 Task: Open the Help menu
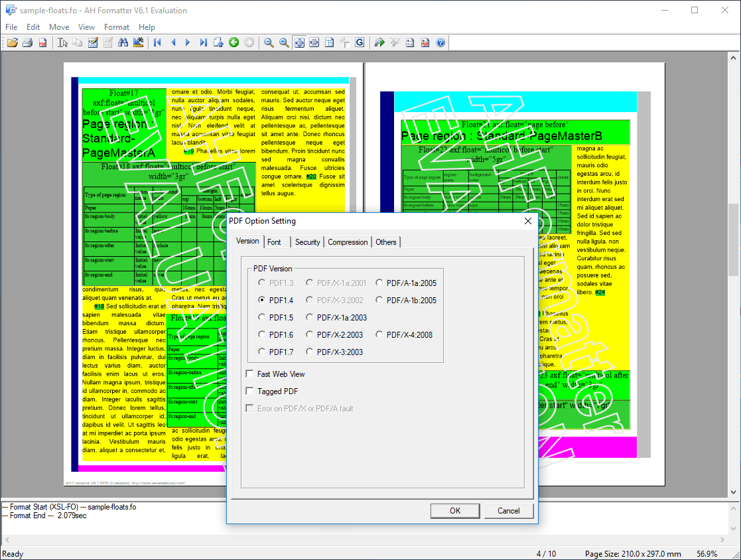tap(147, 27)
